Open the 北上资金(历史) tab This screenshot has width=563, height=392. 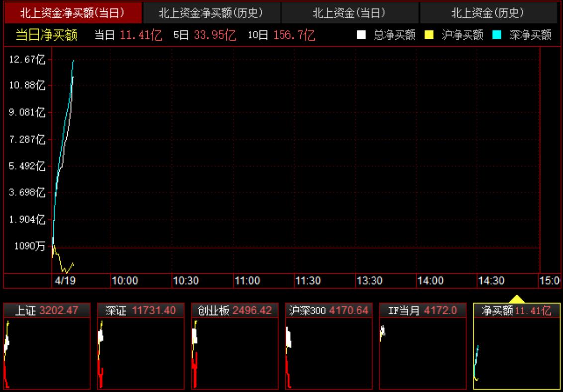pyautogui.click(x=487, y=12)
